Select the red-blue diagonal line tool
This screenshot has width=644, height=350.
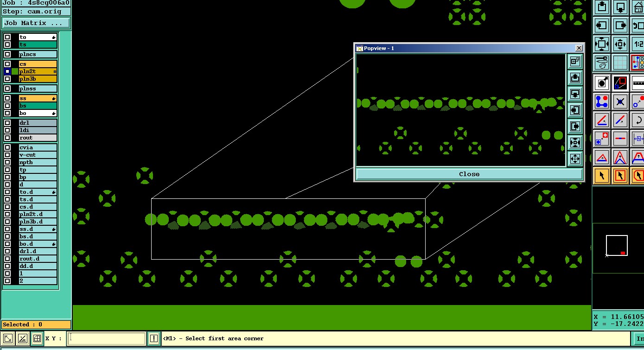click(620, 120)
